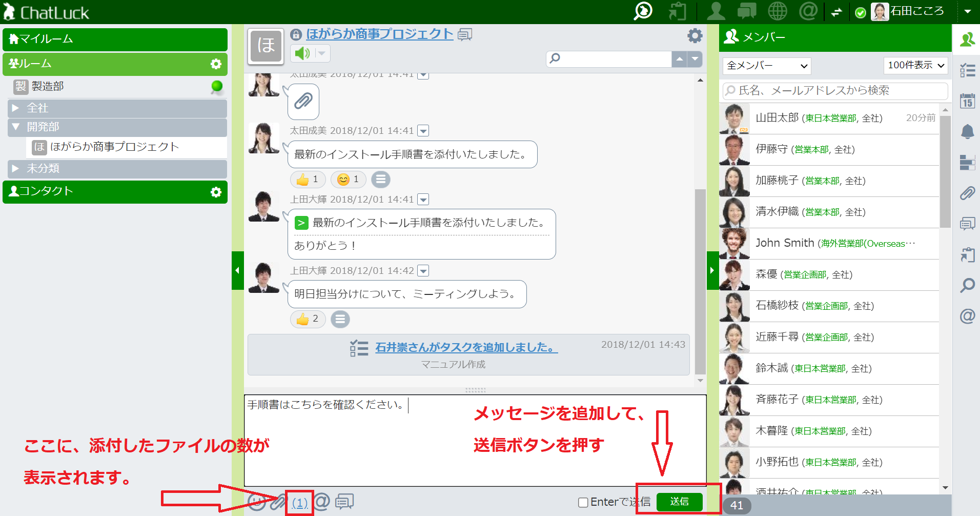This screenshot has height=516, width=980.
Task: Open the chat bubbles icon in header
Action: point(746,11)
